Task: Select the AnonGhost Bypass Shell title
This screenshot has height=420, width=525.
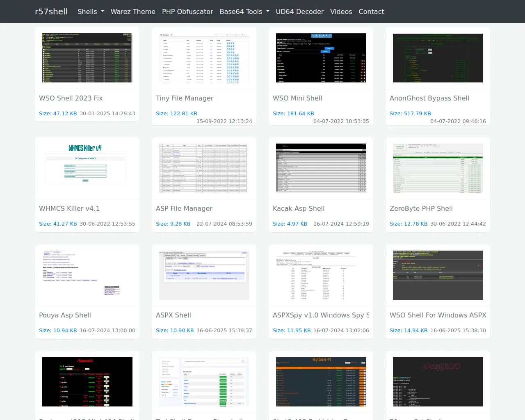Action: coord(429,98)
